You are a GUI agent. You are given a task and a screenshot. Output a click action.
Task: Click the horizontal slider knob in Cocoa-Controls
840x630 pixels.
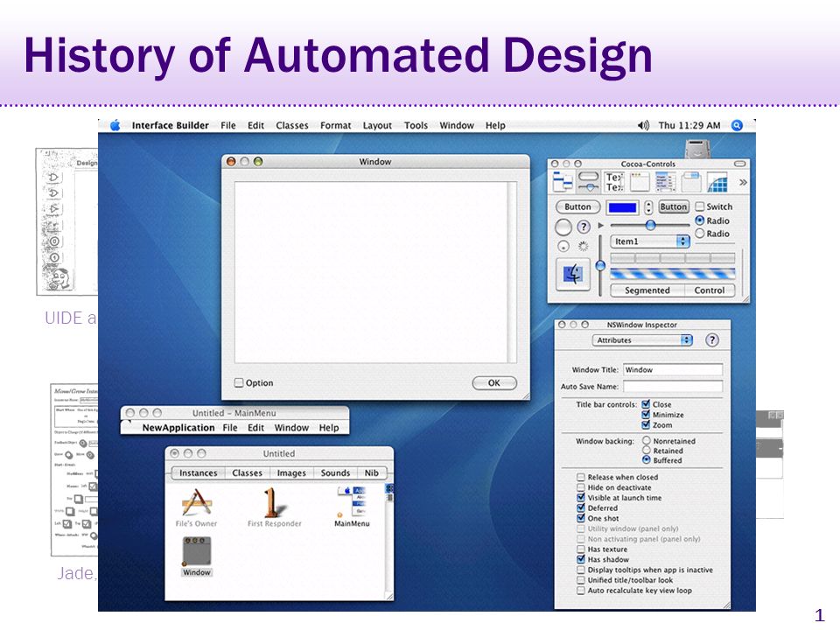[x=650, y=226]
